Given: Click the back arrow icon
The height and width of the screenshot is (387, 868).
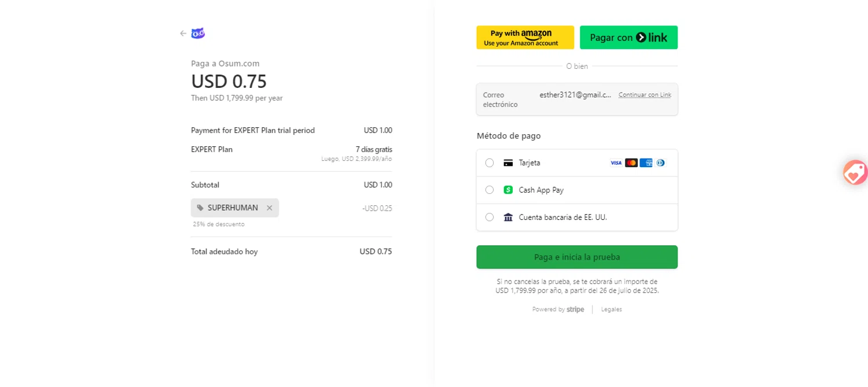Looking at the screenshot, I should tap(183, 34).
